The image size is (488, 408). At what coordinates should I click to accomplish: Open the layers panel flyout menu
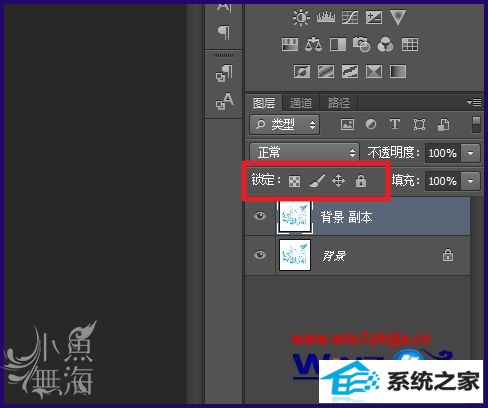(x=474, y=102)
